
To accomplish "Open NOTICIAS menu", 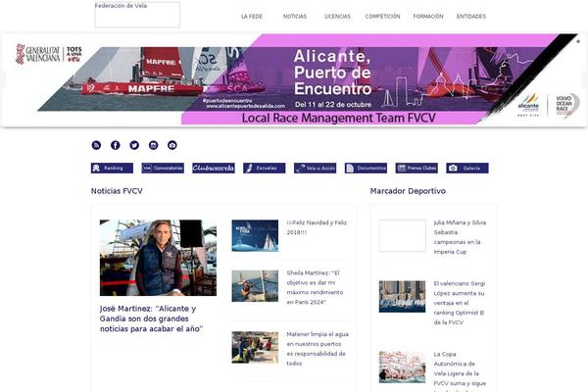I will click(295, 17).
